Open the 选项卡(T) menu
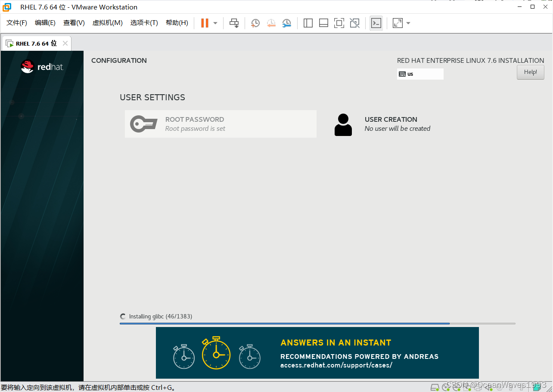 [144, 23]
